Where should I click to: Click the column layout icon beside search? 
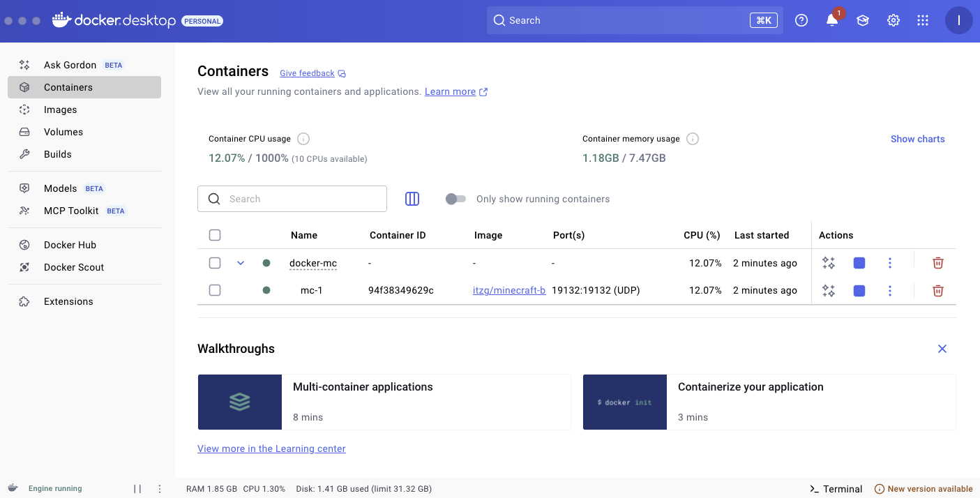coord(412,199)
